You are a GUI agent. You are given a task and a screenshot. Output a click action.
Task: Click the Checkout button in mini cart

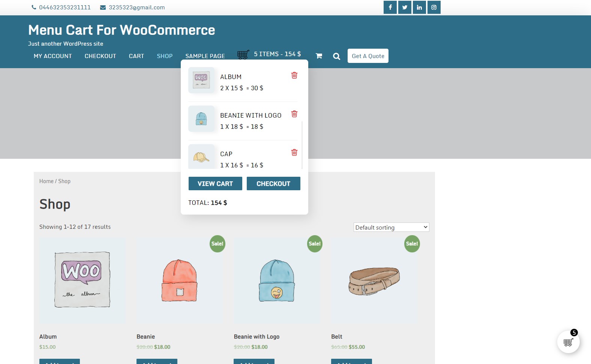[273, 183]
